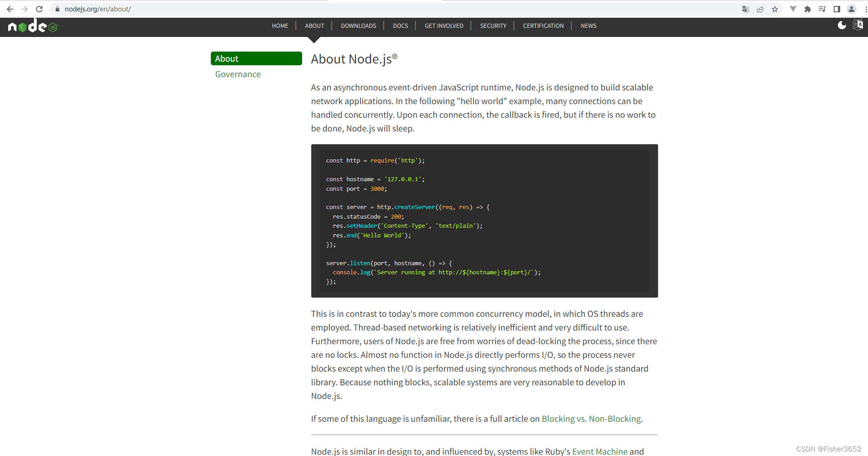Click the browser back arrow
This screenshot has height=456, width=868.
(x=10, y=9)
